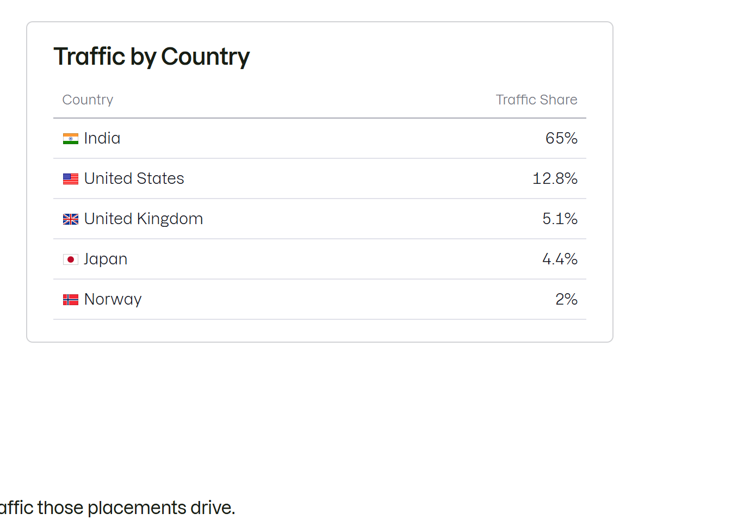Click the 12.8% traffic share value
The image size is (756, 532).
coord(555,178)
